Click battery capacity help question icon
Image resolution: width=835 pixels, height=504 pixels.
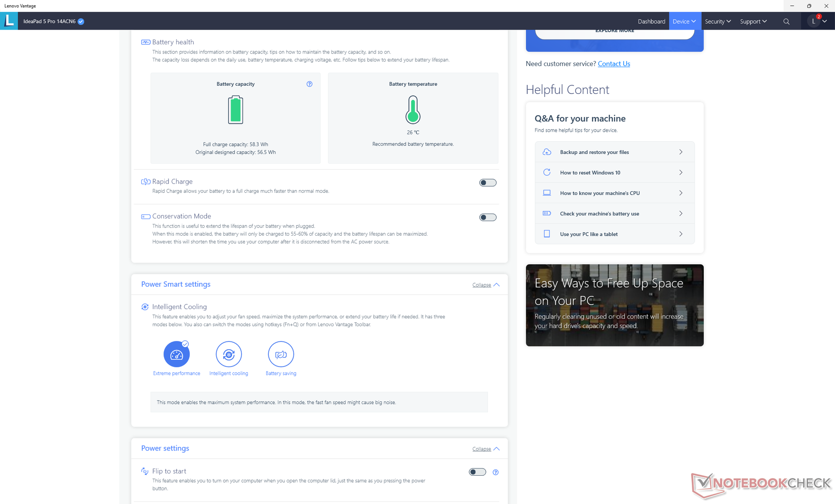pyautogui.click(x=309, y=84)
